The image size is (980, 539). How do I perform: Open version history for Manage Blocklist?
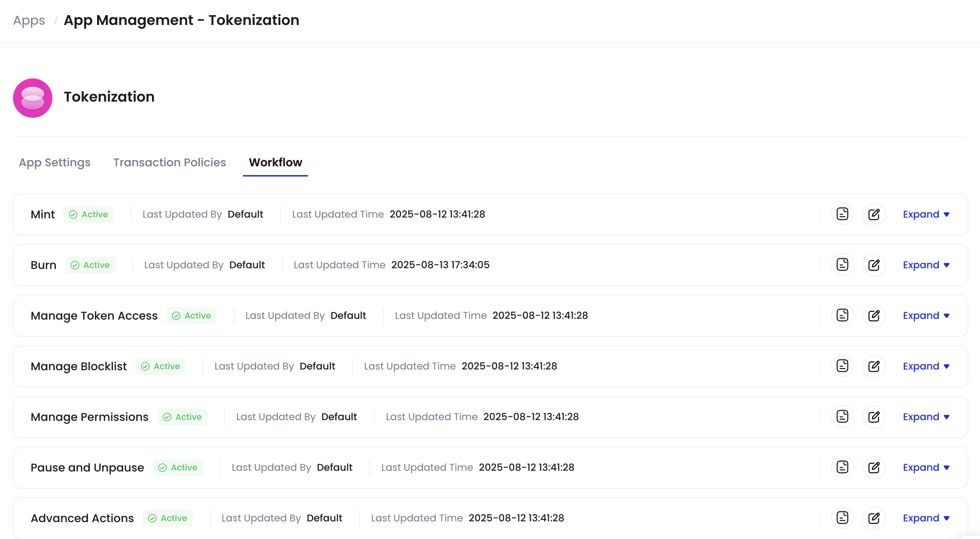(x=843, y=366)
